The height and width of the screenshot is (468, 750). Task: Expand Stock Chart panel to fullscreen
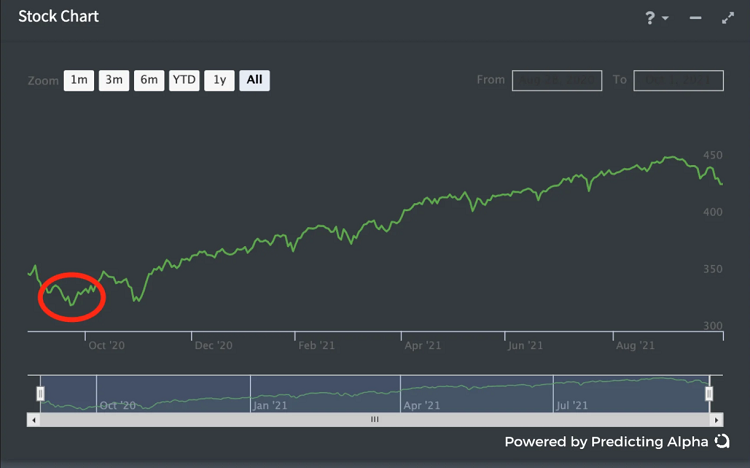(728, 18)
